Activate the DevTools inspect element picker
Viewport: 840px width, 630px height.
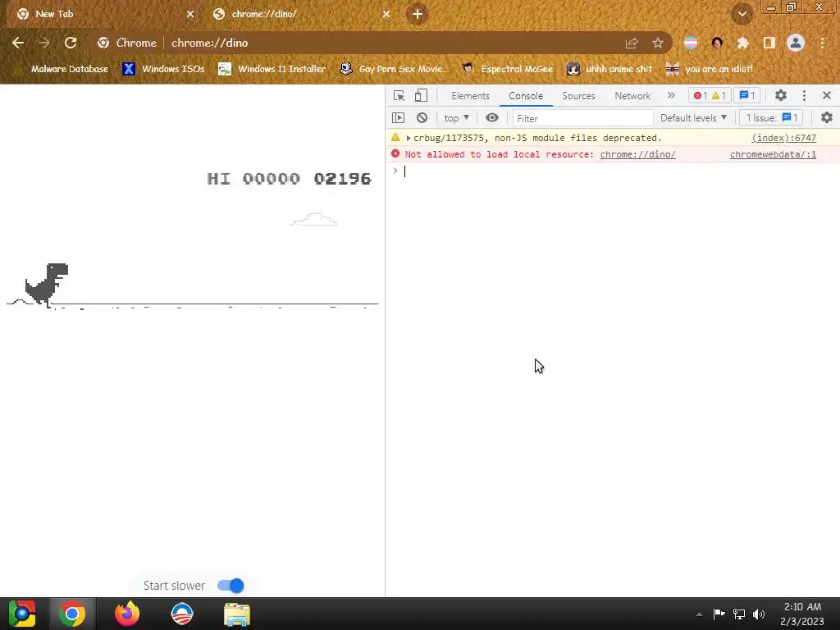(x=399, y=95)
